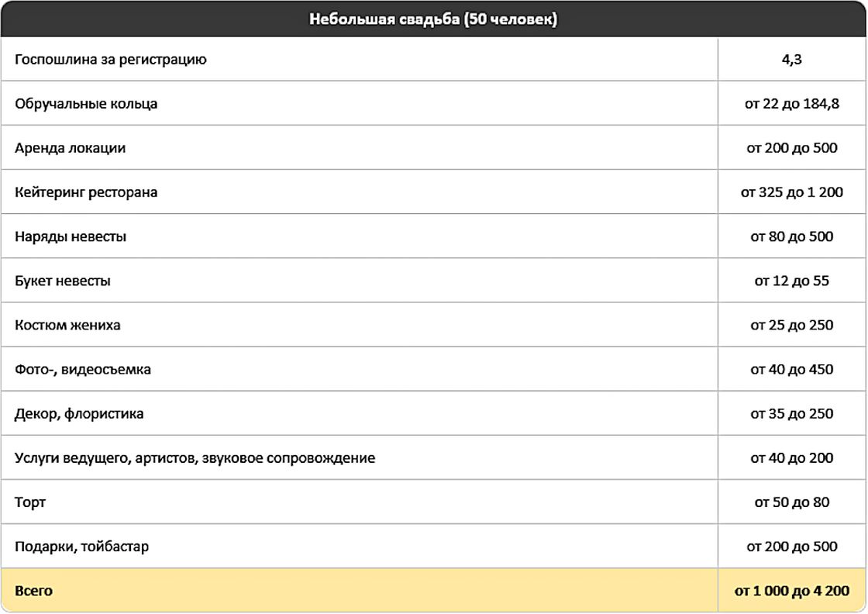This screenshot has height=614, width=868.
Task: Click the value "от 22 до 184,8"
Action: click(791, 104)
